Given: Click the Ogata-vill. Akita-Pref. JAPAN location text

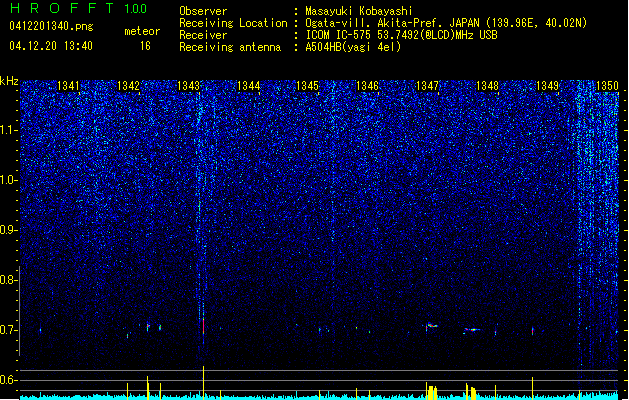Looking at the screenshot, I should click(446, 23).
